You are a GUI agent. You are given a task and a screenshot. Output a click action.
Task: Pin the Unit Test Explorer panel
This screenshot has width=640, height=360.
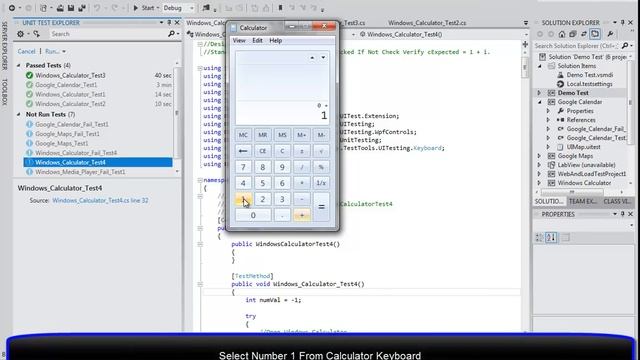(x=169, y=22)
